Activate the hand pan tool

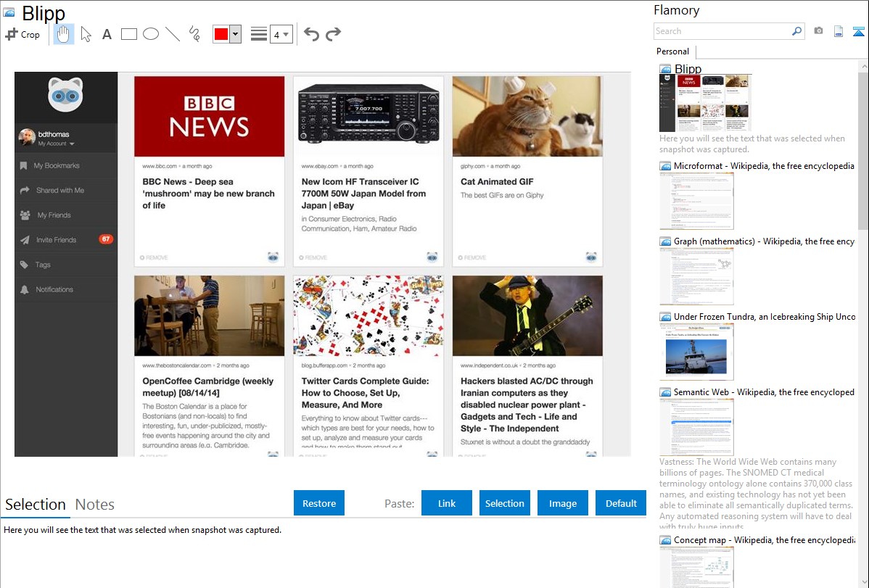[64, 34]
